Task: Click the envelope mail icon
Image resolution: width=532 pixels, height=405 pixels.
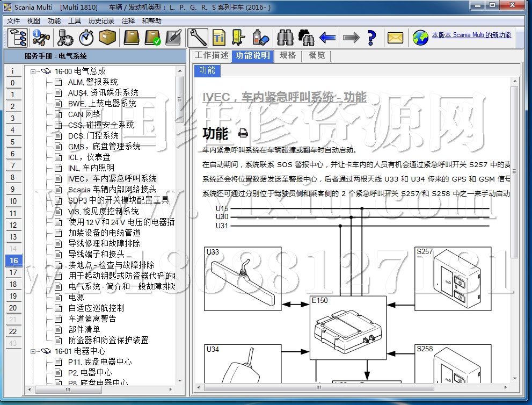Action: pyautogui.click(x=395, y=38)
